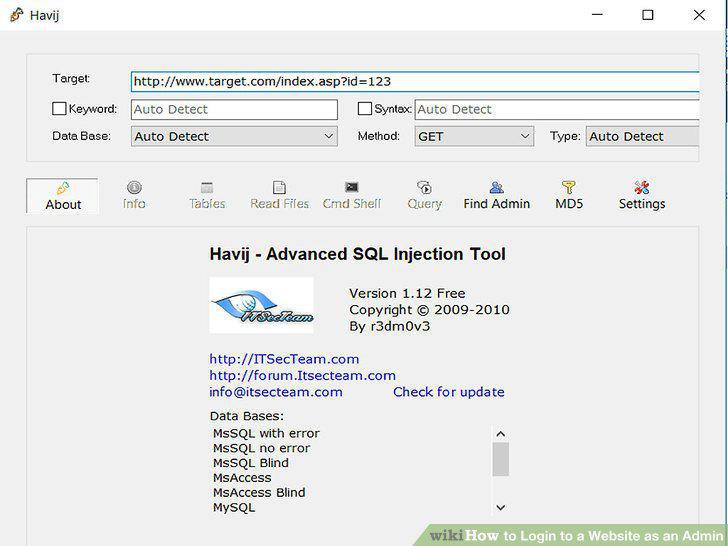Click the Keyword Auto Detect input field
The height and width of the screenshot is (546, 728).
(234, 110)
